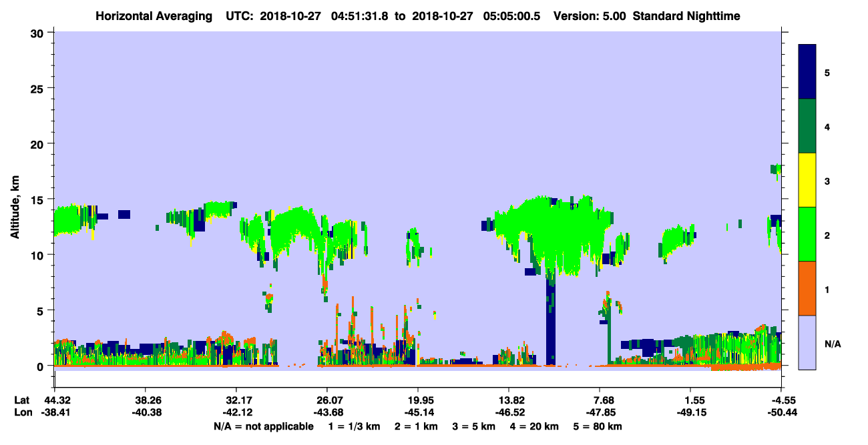Click the longitude value -38.41
The image size is (868, 445).
(54, 412)
